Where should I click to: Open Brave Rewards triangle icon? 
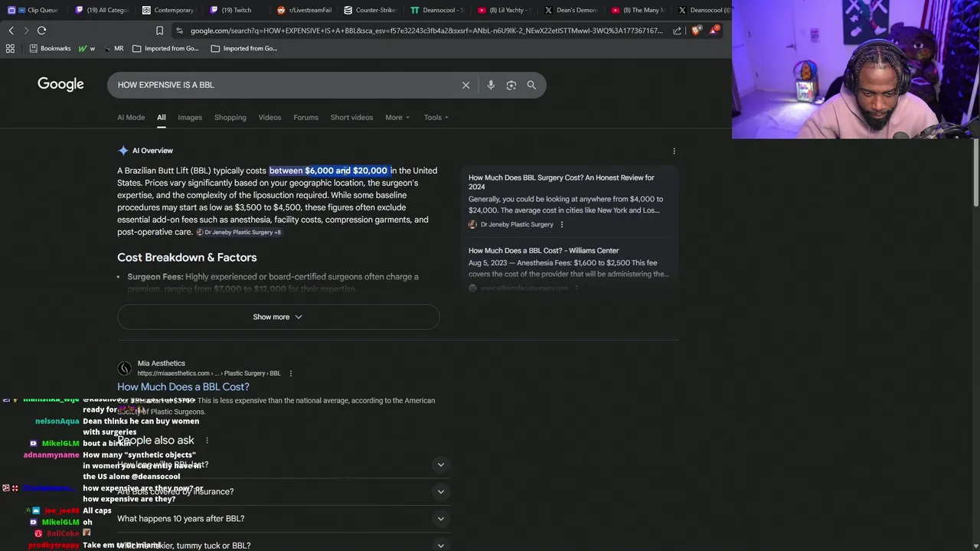714,31
